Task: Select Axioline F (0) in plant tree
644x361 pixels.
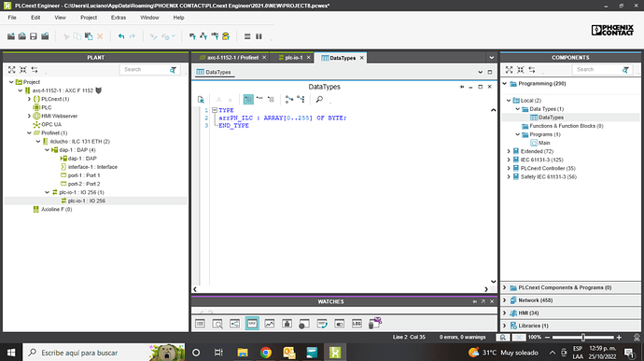Action: point(56,210)
